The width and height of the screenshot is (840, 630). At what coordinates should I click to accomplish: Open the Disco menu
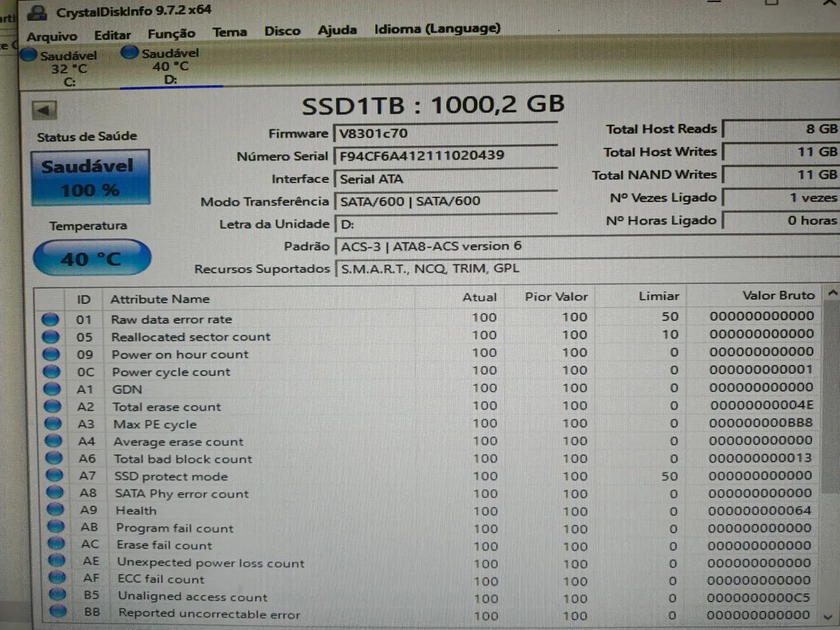point(282,31)
